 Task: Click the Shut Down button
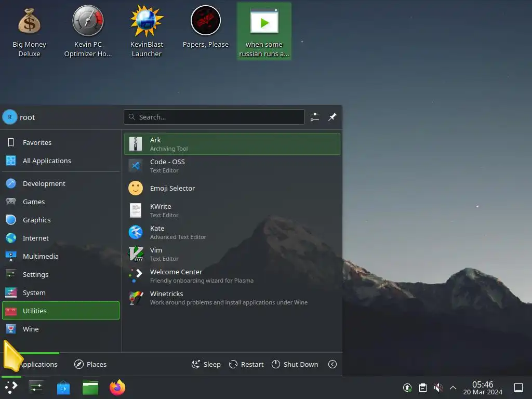295,364
